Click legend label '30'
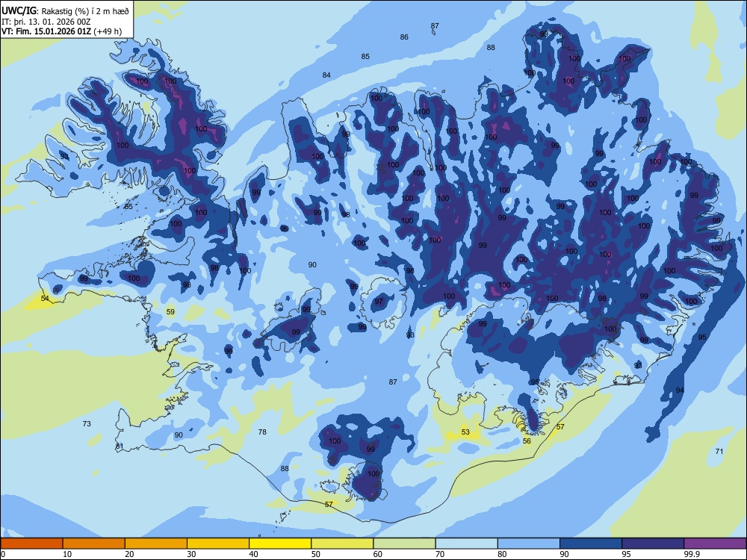 (191, 554)
